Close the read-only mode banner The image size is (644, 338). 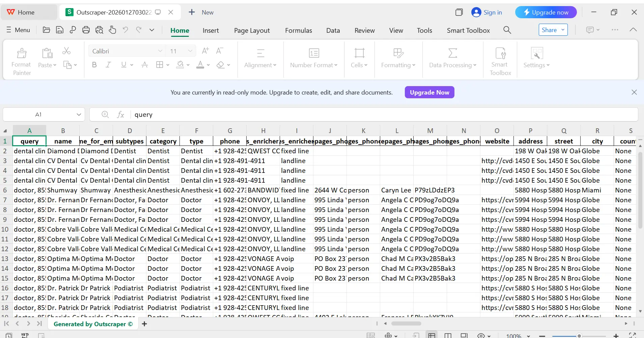(634, 92)
